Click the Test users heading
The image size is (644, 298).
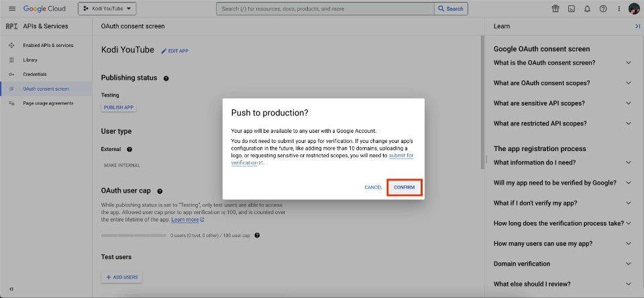[116, 257]
